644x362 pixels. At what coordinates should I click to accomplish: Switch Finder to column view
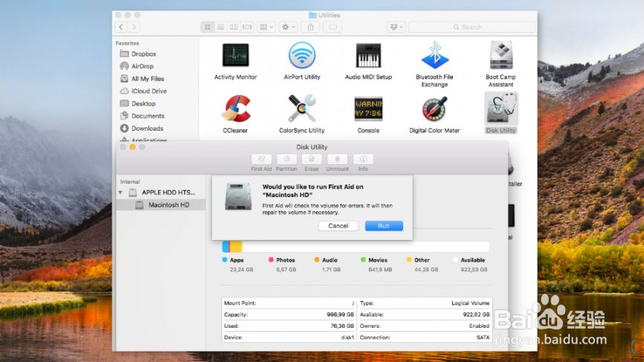[x=234, y=27]
